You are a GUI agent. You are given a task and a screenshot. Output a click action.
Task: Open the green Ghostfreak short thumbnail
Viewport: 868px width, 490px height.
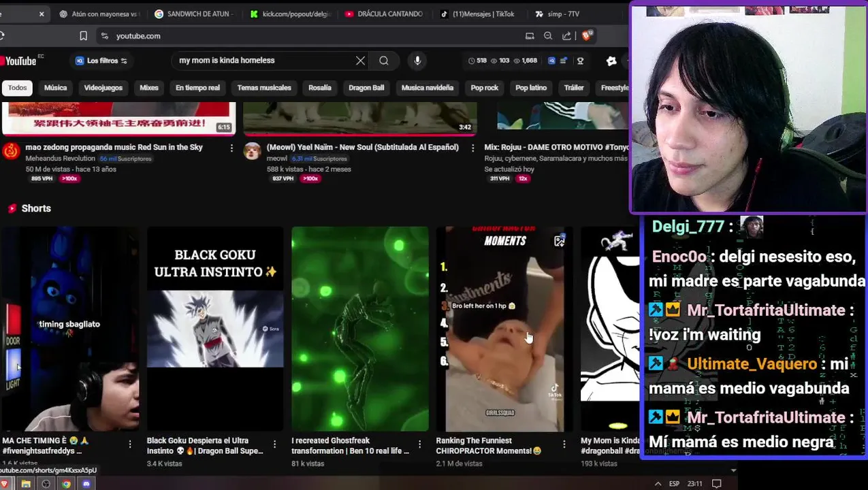tap(360, 329)
